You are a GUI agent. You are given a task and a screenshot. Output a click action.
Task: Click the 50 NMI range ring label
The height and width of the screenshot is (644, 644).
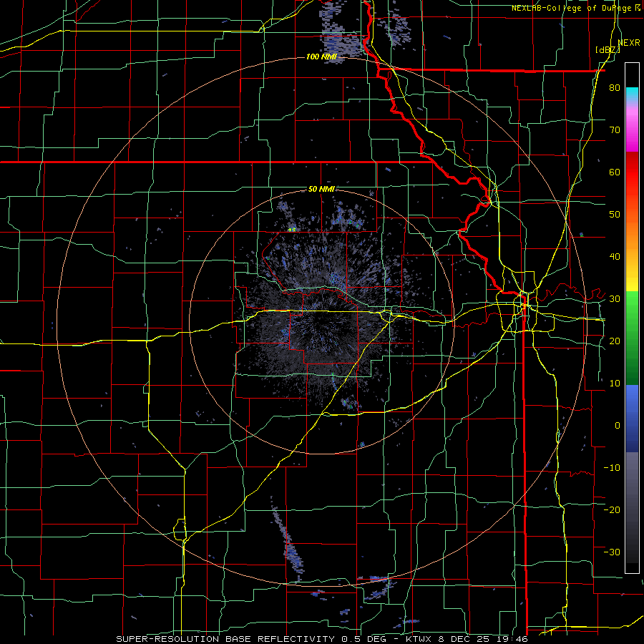[321, 189]
